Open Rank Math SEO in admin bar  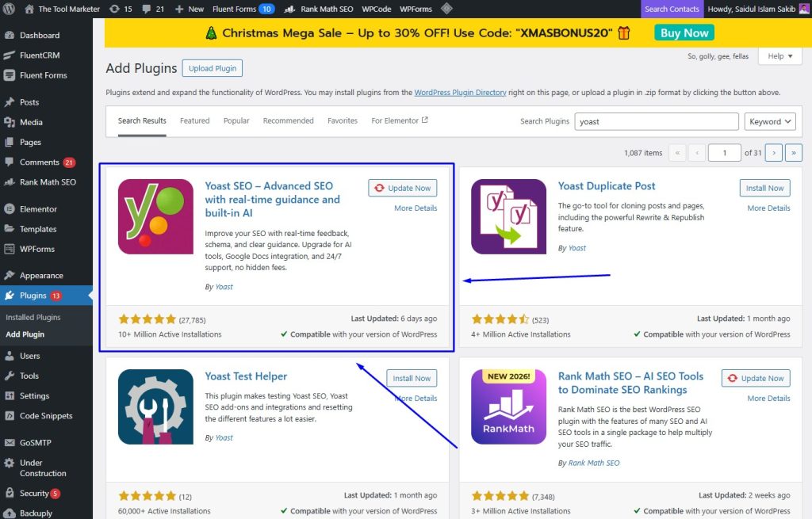tap(319, 9)
